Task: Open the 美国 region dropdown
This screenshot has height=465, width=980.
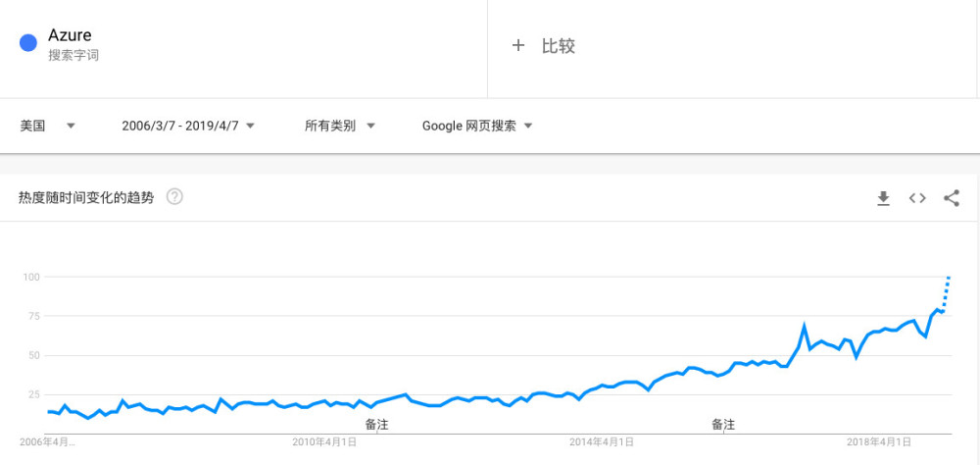Action: pos(47,126)
